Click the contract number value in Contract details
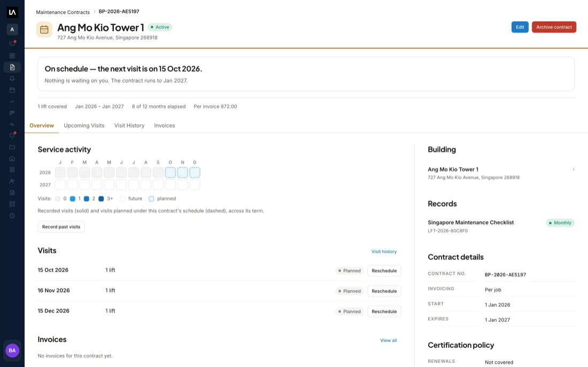The height and width of the screenshot is (367, 588). (x=505, y=275)
